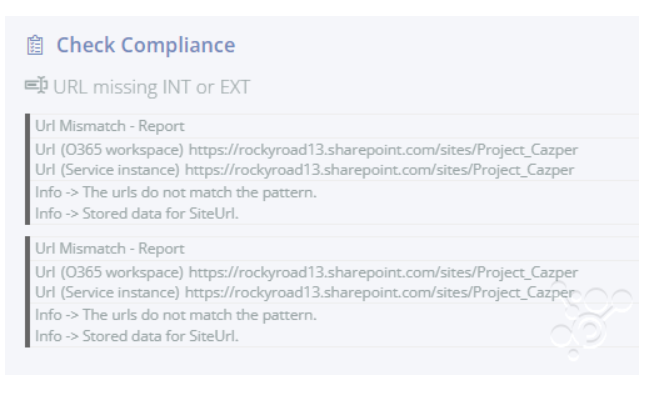The width and height of the screenshot is (667, 402).
Task: Click the rename icon beside URL missing
Action: coord(36,86)
